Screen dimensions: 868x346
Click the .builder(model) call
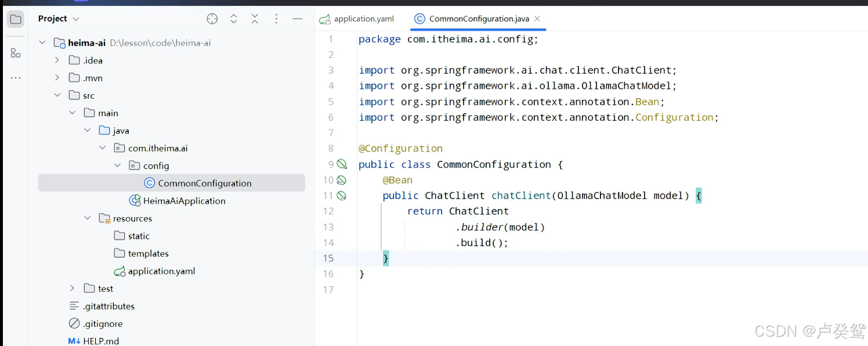(500, 227)
